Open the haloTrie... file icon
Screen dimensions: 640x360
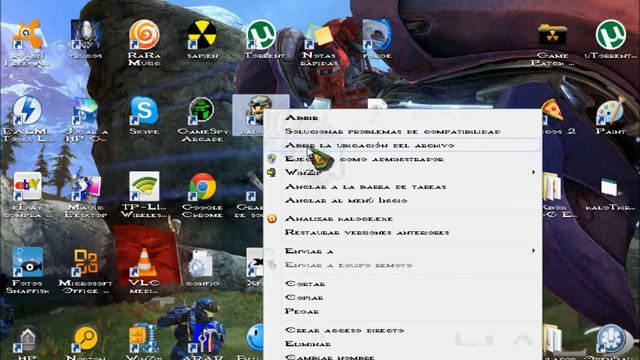pyautogui.click(x=609, y=188)
